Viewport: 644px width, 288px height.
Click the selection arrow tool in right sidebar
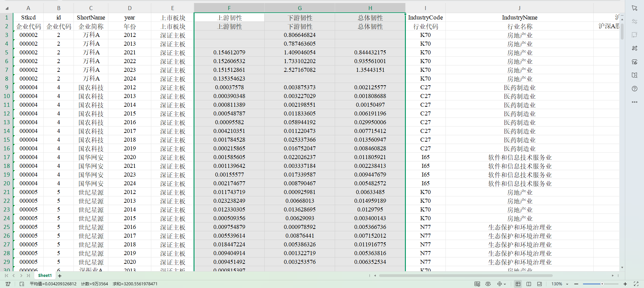[x=634, y=8]
